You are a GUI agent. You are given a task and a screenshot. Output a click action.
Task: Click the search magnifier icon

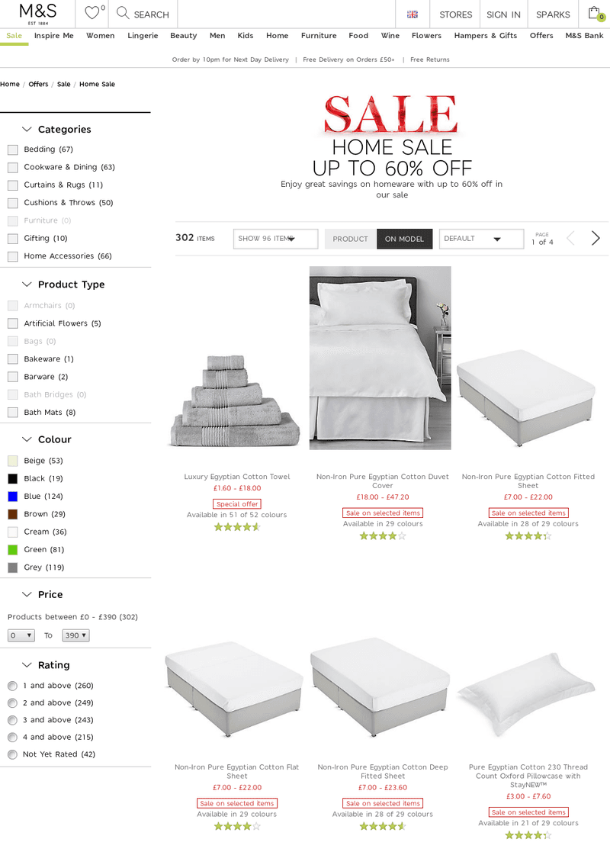click(122, 13)
